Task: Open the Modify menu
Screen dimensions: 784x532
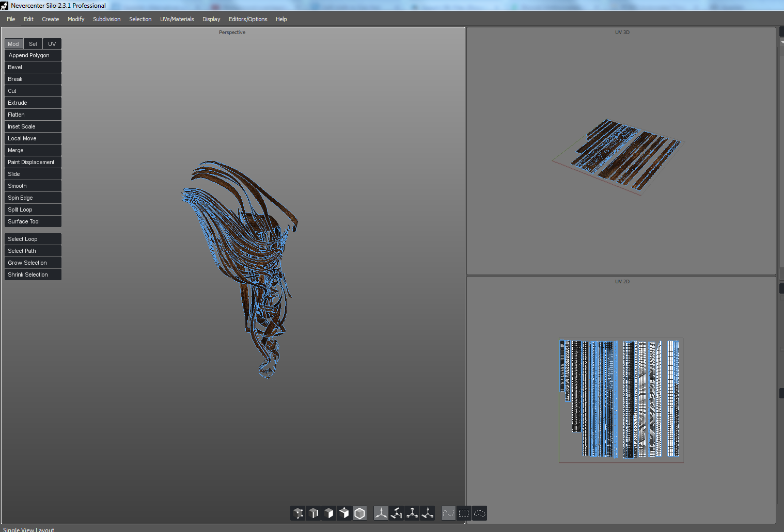Action: [76, 19]
